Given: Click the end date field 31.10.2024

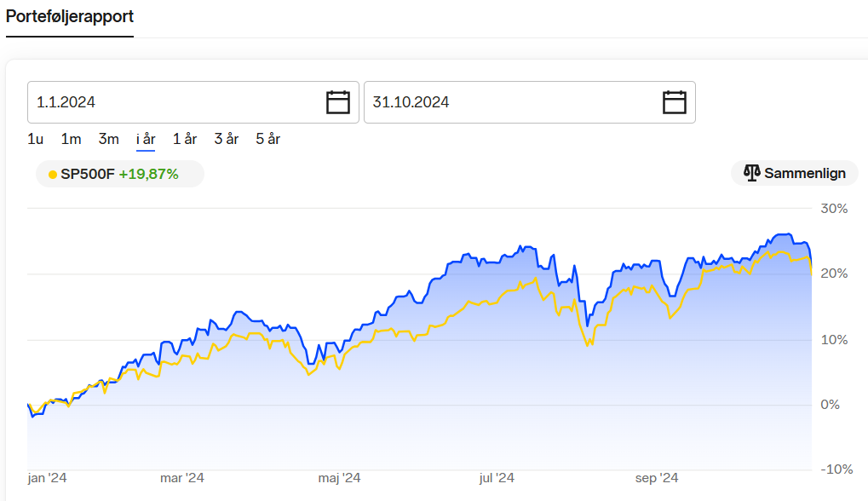Looking at the screenshot, I should [x=530, y=102].
